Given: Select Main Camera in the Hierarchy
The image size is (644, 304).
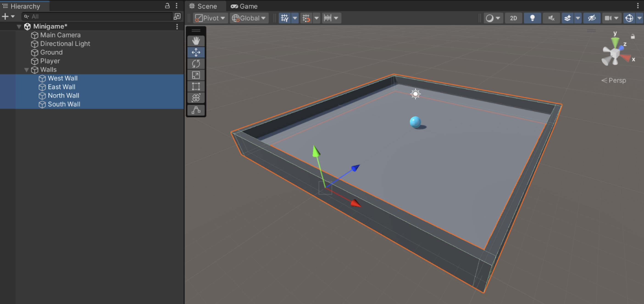Looking at the screenshot, I should (x=60, y=35).
